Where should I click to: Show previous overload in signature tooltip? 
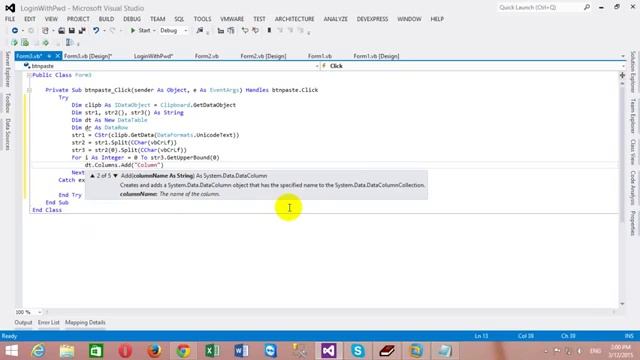click(93, 176)
